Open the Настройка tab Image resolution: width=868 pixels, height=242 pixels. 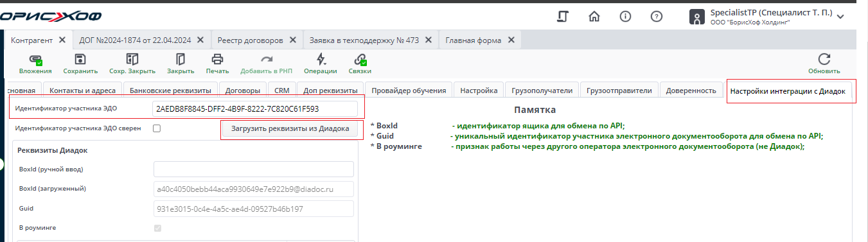point(479,91)
